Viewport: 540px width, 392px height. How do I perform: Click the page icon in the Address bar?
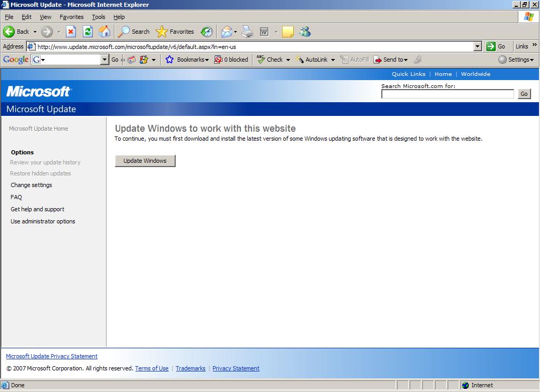pyautogui.click(x=31, y=46)
